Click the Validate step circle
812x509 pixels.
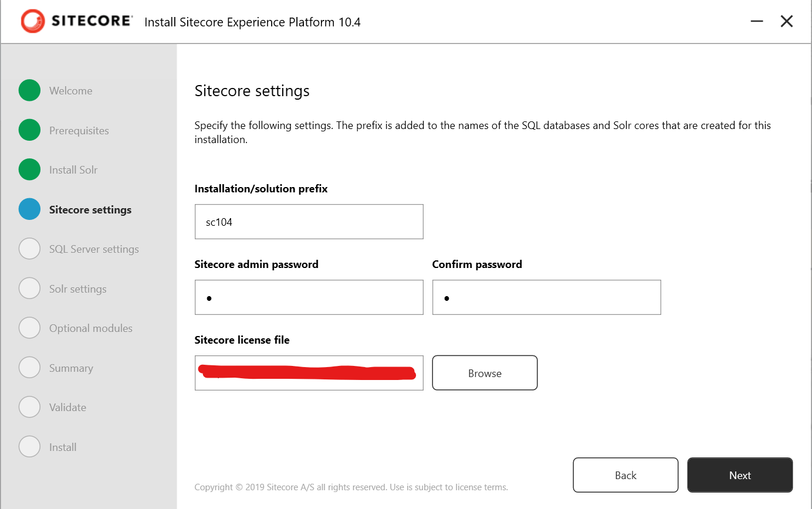pyautogui.click(x=29, y=407)
